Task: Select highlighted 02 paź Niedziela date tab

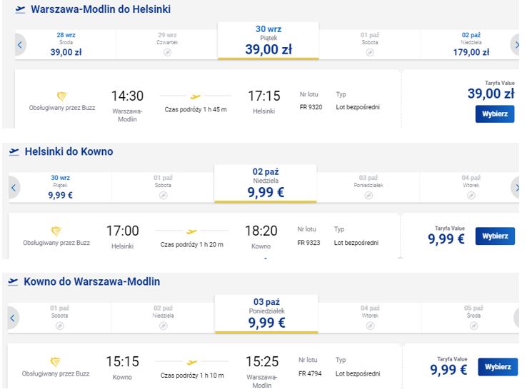Action: (266, 184)
